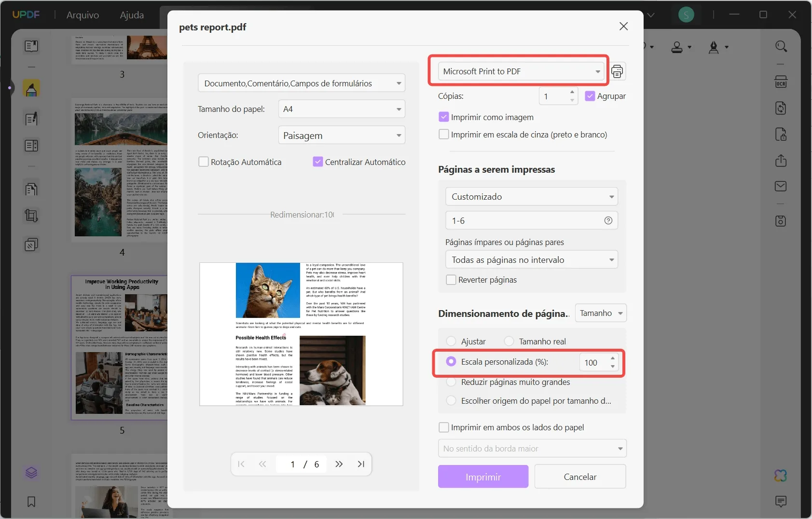This screenshot has height=519, width=812.
Task: Open the Ajuda menu
Action: coord(131,15)
